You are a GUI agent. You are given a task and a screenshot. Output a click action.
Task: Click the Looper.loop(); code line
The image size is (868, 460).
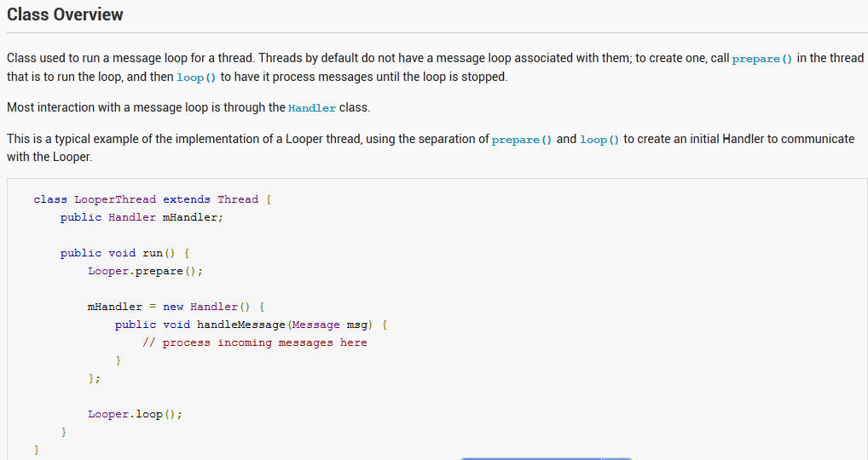[x=135, y=414]
